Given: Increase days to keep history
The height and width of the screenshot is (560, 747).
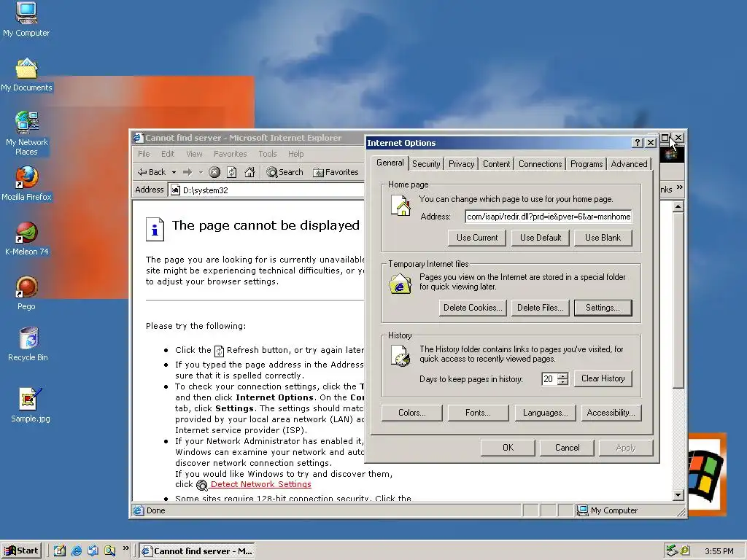Looking at the screenshot, I should pyautogui.click(x=562, y=376).
